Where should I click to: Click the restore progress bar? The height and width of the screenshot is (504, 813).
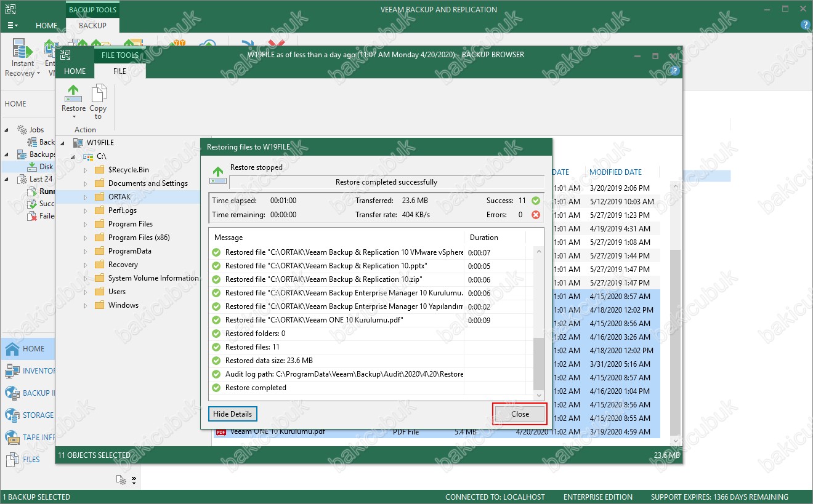pos(386,182)
